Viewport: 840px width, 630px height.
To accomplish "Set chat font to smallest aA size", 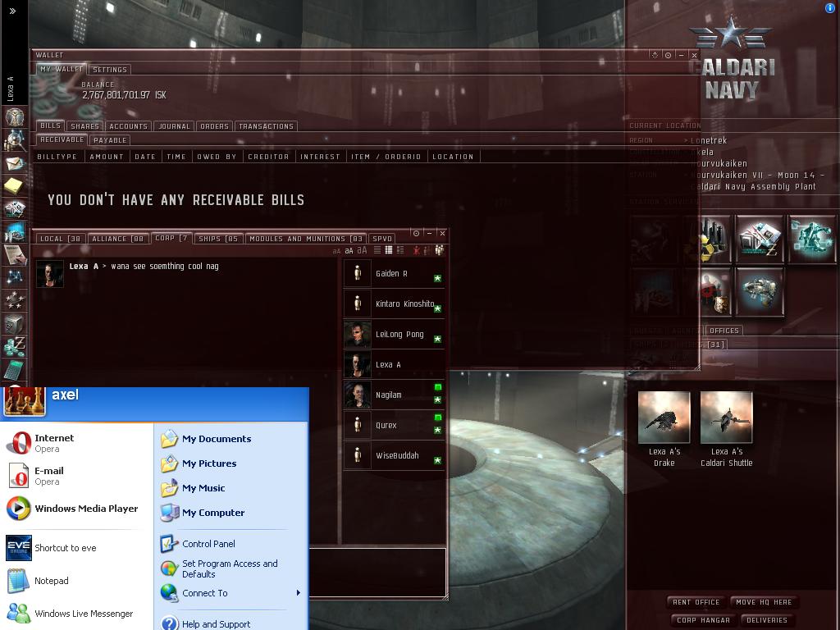I will (336, 251).
